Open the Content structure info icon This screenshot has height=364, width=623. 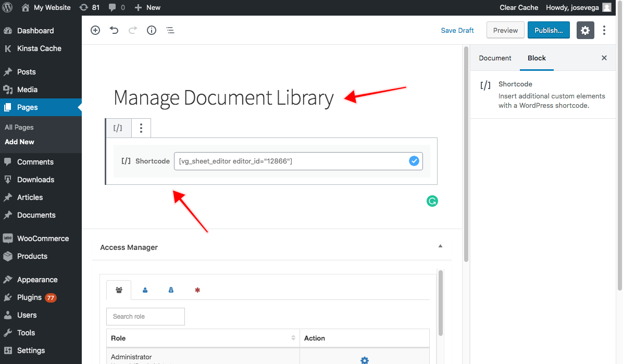pyautogui.click(x=152, y=30)
